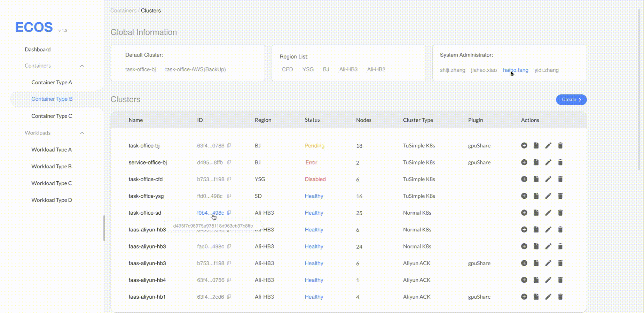This screenshot has height=313, width=644.
Task: Click the Containers breadcrumb link
Action: click(123, 10)
